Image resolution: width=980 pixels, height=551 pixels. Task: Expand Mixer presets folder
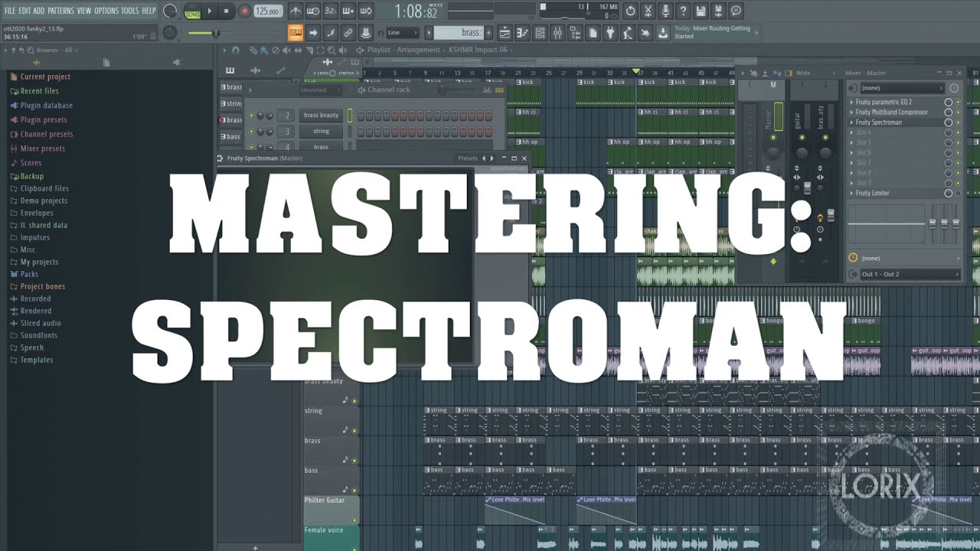42,148
